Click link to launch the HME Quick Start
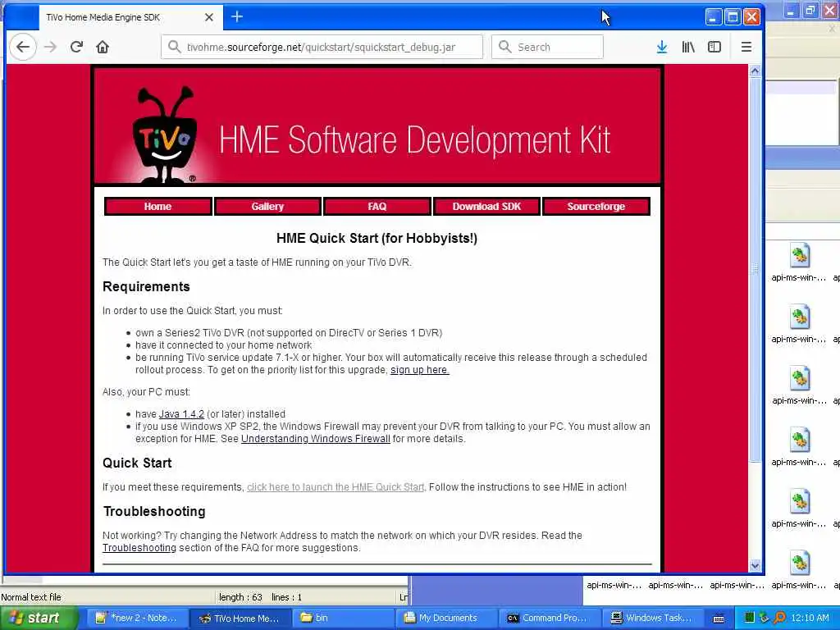The height and width of the screenshot is (630, 840). click(336, 487)
